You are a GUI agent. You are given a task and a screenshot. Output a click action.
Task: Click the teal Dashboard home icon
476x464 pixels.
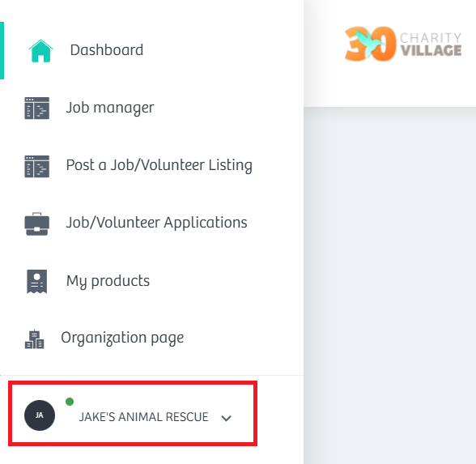tap(40, 51)
